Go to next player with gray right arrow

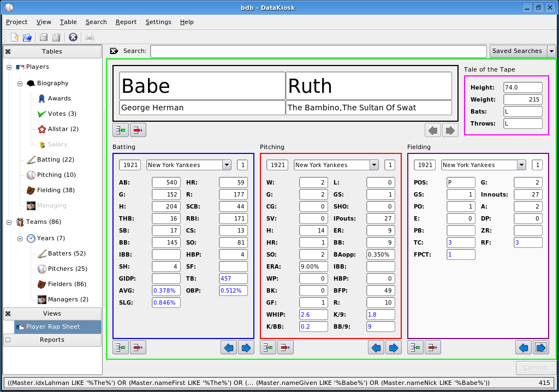click(450, 130)
